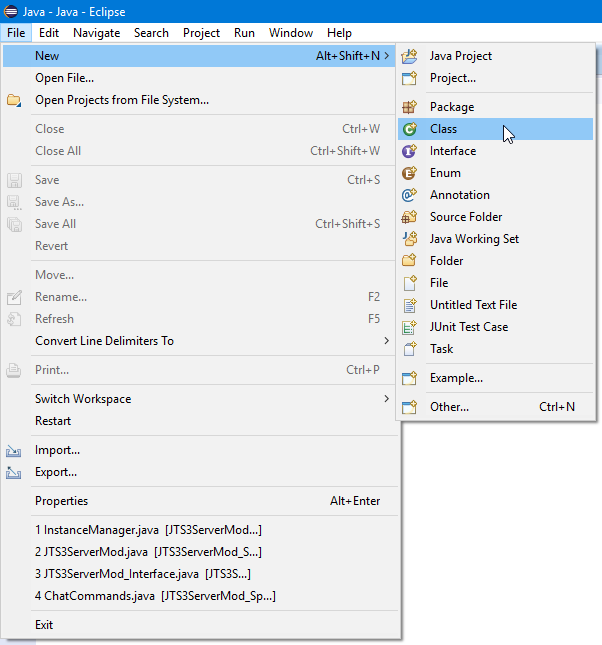Click the new Folder icon
602x645 pixels.
click(409, 261)
